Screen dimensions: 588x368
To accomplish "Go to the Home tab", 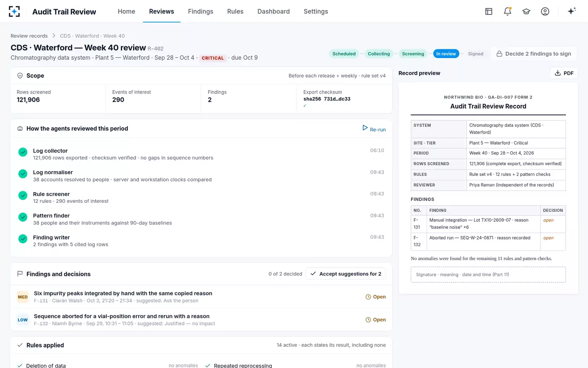I will [127, 11].
